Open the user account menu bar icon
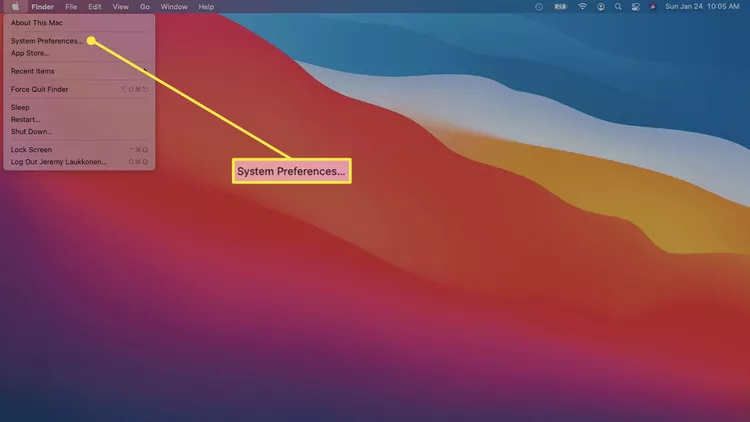The height and width of the screenshot is (422, 750). 601,7
